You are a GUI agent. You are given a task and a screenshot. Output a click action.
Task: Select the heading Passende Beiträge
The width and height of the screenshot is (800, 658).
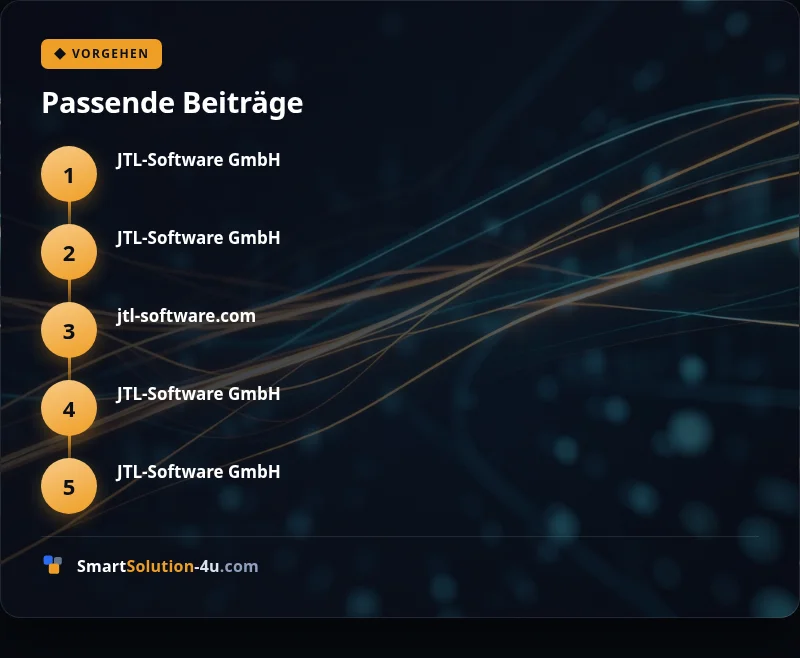point(172,103)
